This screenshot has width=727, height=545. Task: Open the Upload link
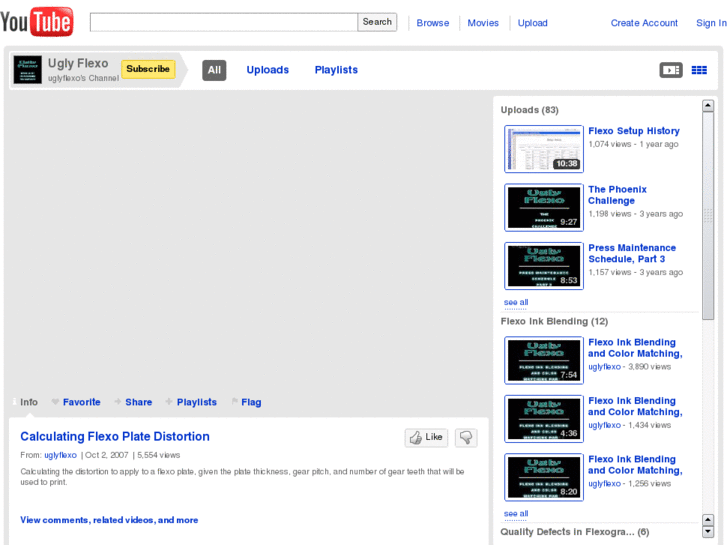click(532, 23)
